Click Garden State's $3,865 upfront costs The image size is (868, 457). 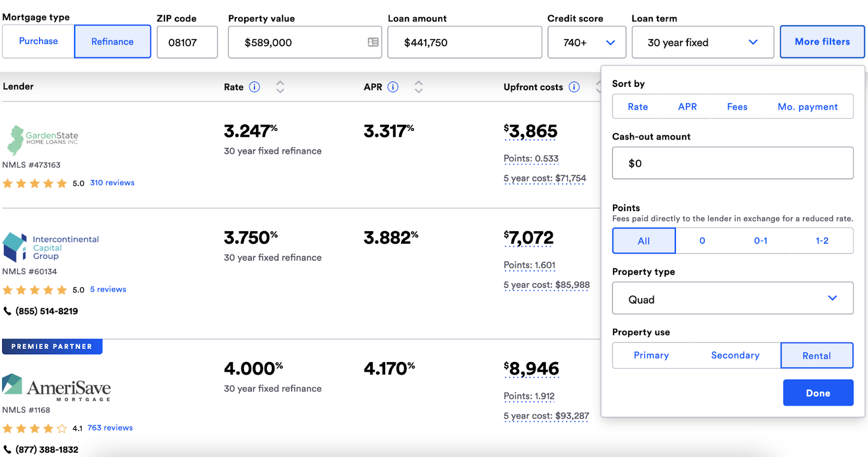[531, 131]
